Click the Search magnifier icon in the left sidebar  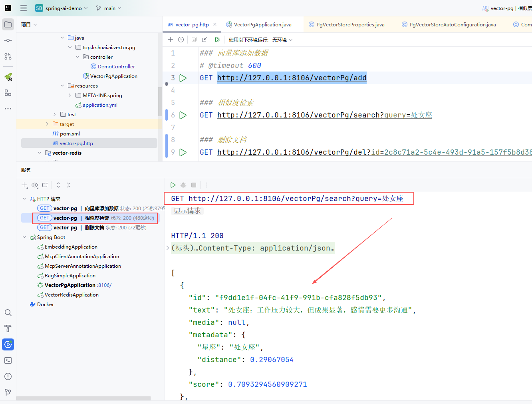pos(8,312)
